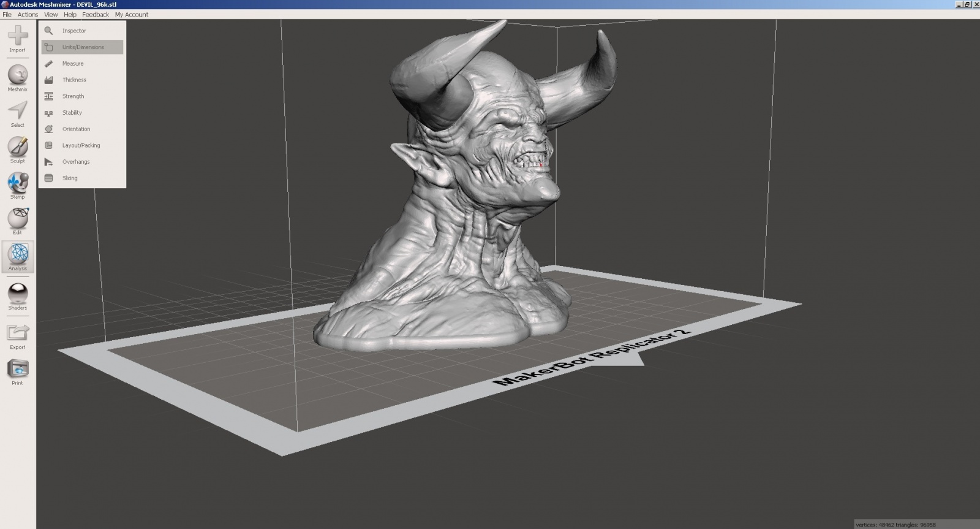Click the Print 3D printer icon
This screenshot has width=980, height=529.
18,368
